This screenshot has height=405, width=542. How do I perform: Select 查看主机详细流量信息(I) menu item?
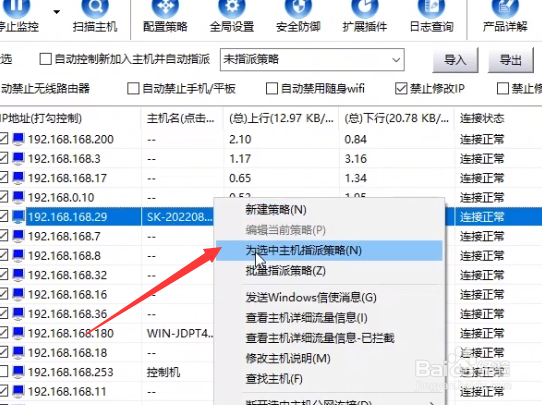click(329, 318)
